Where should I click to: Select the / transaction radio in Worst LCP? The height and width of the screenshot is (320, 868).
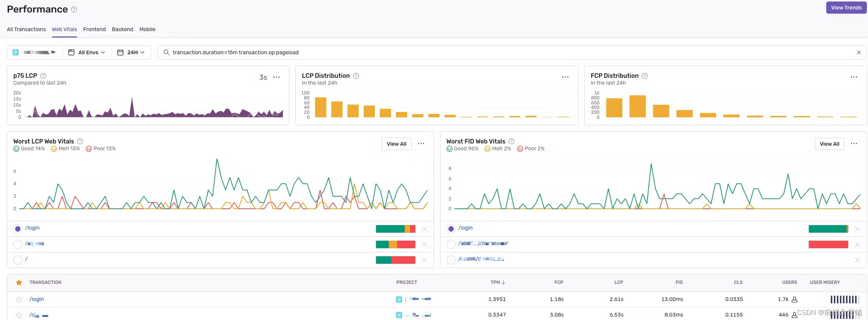click(18, 260)
